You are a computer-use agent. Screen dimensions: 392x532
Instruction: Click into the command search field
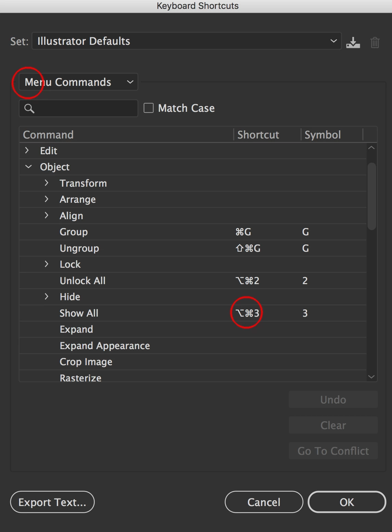tap(78, 108)
